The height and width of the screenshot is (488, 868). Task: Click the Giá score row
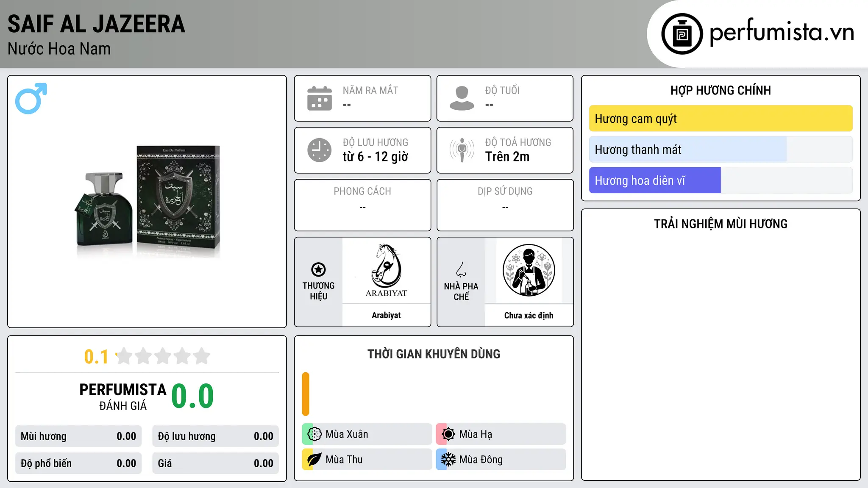coord(215,463)
